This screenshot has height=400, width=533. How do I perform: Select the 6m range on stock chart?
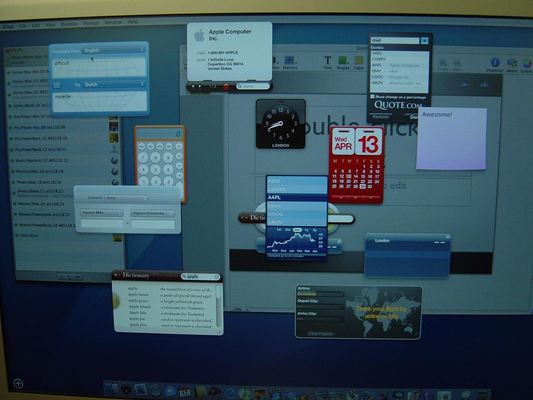297,230
